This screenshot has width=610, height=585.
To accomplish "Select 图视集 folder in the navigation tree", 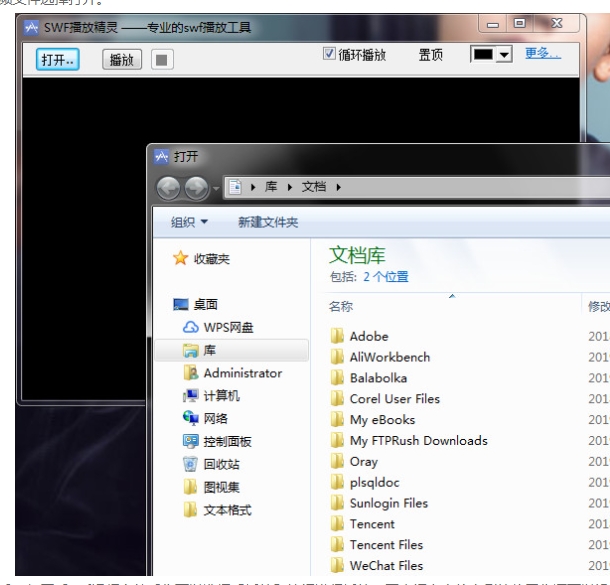I will tap(221, 487).
